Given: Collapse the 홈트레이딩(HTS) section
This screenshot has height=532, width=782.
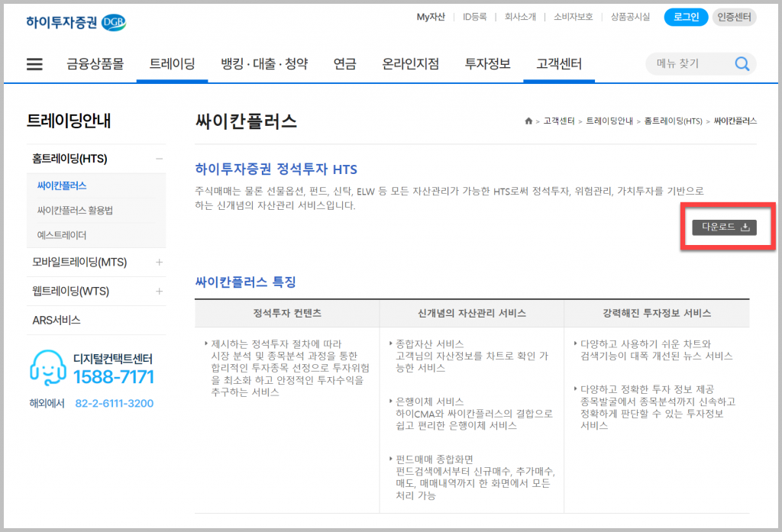Looking at the screenshot, I should [159, 159].
